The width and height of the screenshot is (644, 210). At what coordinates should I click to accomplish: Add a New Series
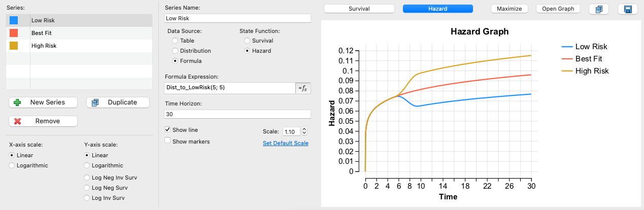(x=43, y=102)
